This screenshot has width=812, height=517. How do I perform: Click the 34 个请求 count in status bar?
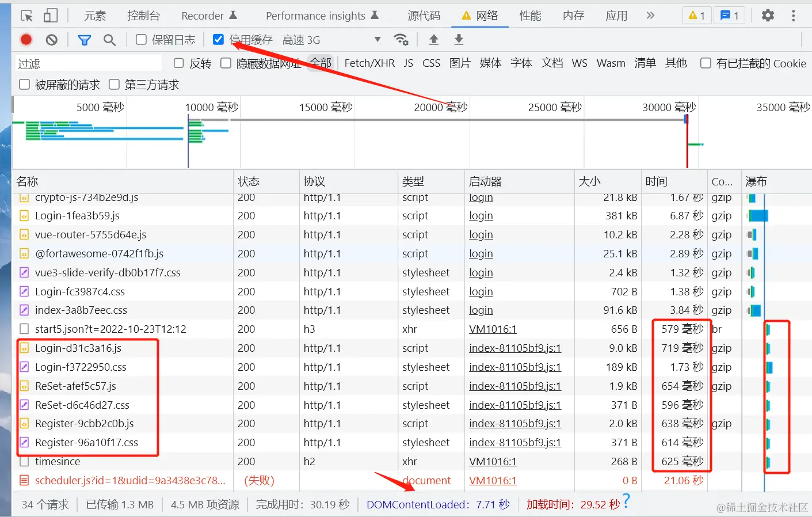click(x=45, y=505)
